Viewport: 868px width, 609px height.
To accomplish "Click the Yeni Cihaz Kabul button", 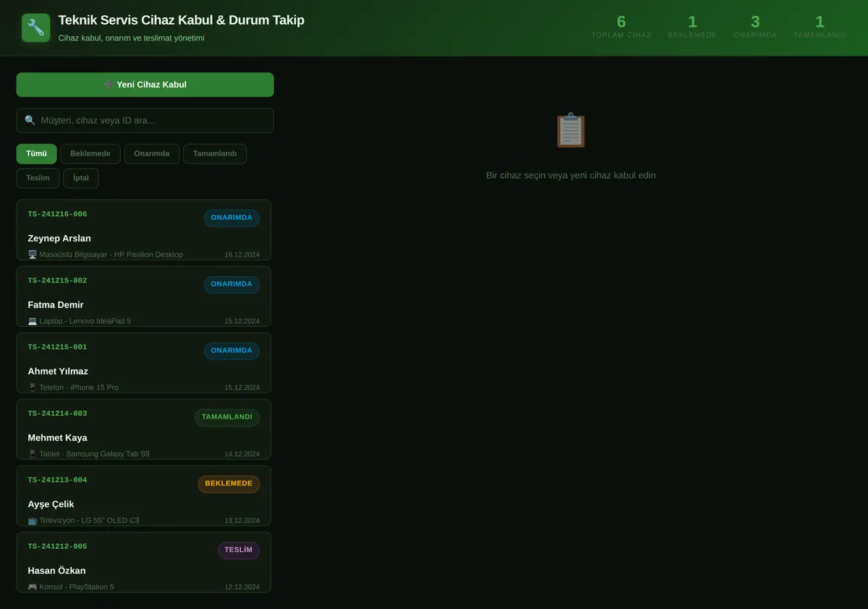I will tap(145, 85).
